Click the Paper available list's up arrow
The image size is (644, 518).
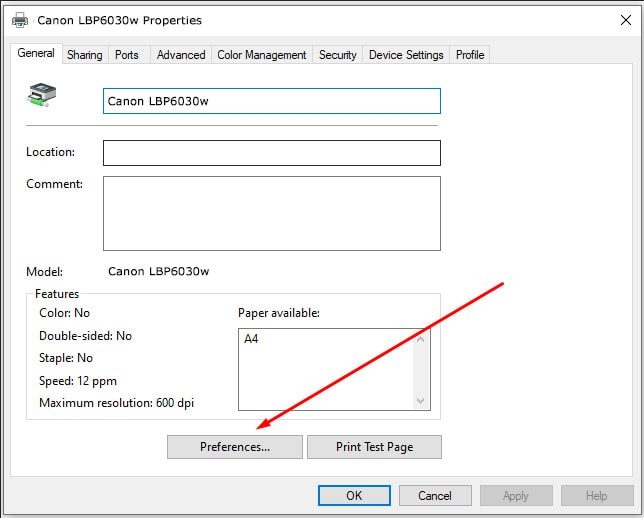420,339
